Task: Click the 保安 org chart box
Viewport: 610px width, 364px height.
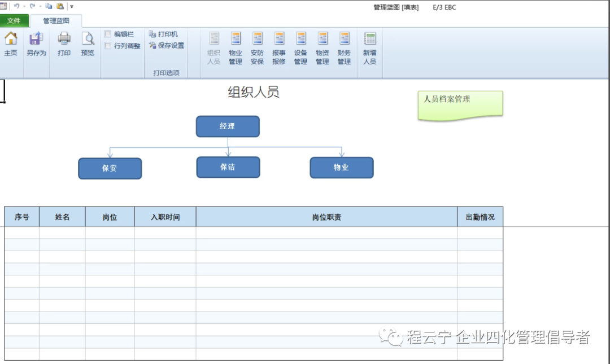Action: pyautogui.click(x=110, y=168)
